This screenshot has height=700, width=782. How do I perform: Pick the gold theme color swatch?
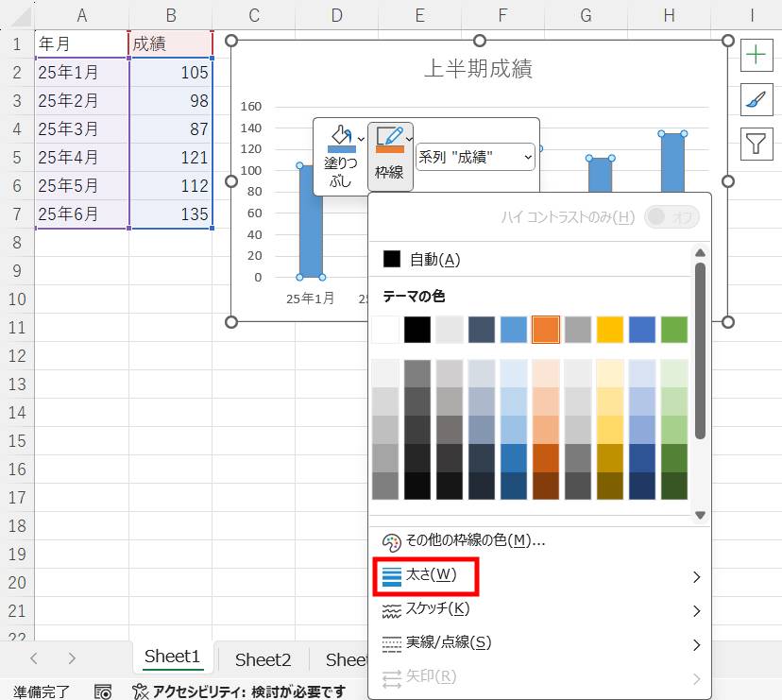coord(610,330)
